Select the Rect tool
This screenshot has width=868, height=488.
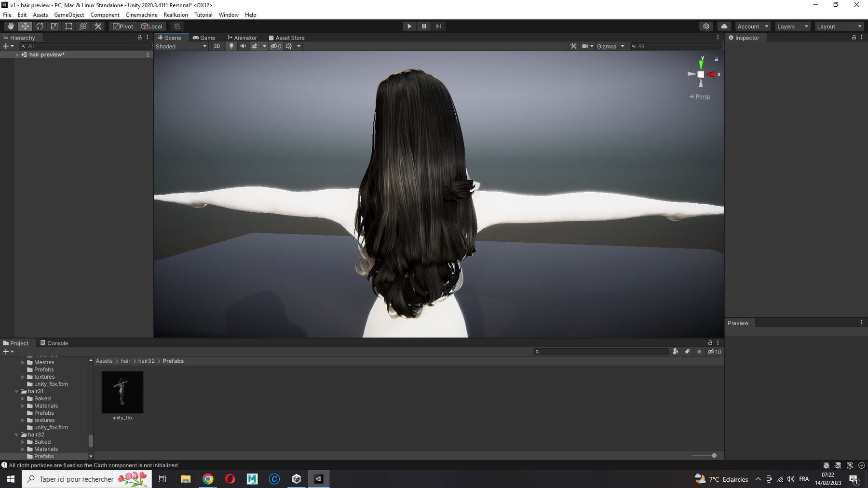68,26
